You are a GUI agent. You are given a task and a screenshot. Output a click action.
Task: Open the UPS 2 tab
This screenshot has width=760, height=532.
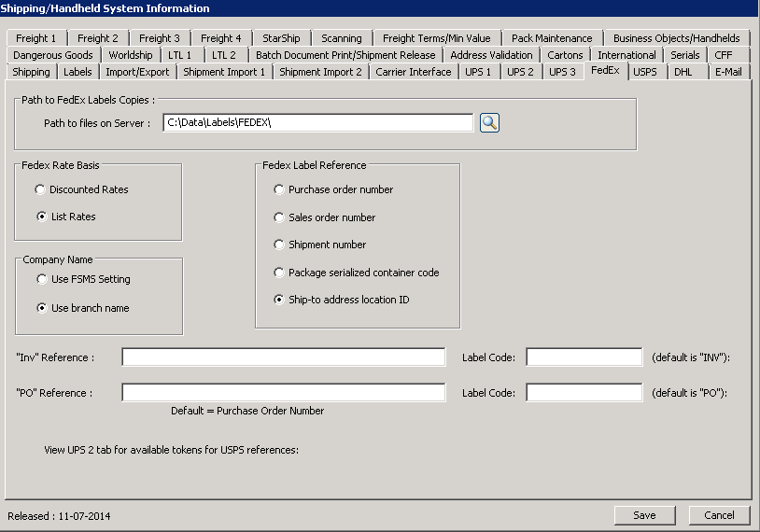point(520,72)
